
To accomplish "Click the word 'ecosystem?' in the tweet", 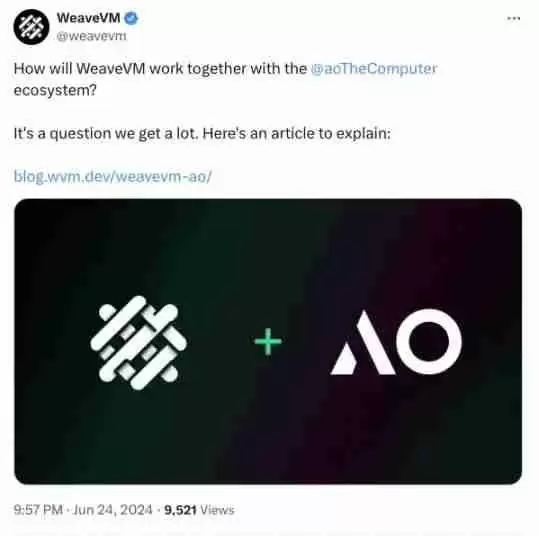I will point(55,90).
